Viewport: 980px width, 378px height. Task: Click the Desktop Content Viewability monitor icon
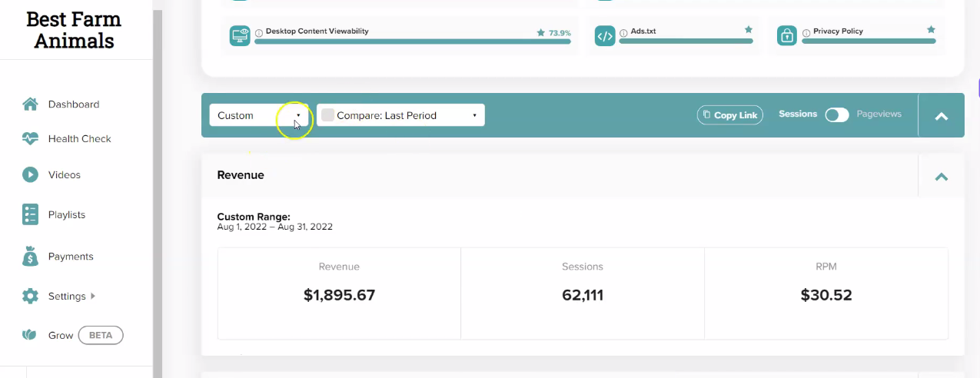240,36
